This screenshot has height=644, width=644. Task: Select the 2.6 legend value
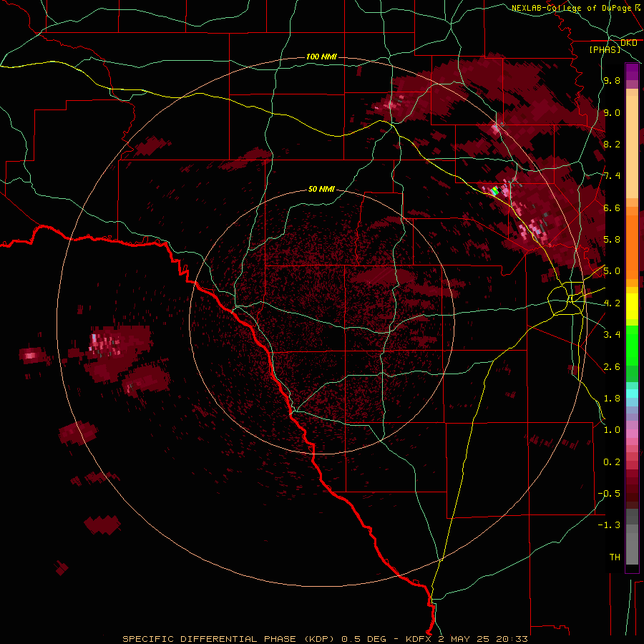(x=612, y=367)
